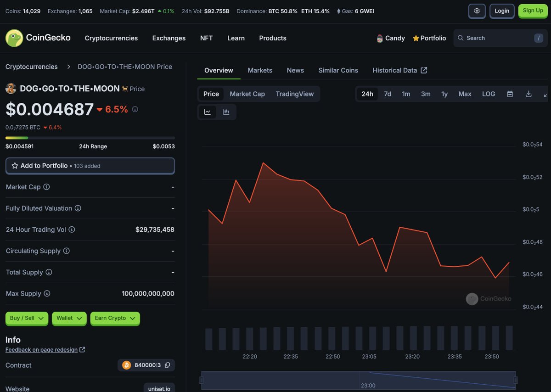
Task: Switch to the Markets tab
Action: (x=260, y=70)
